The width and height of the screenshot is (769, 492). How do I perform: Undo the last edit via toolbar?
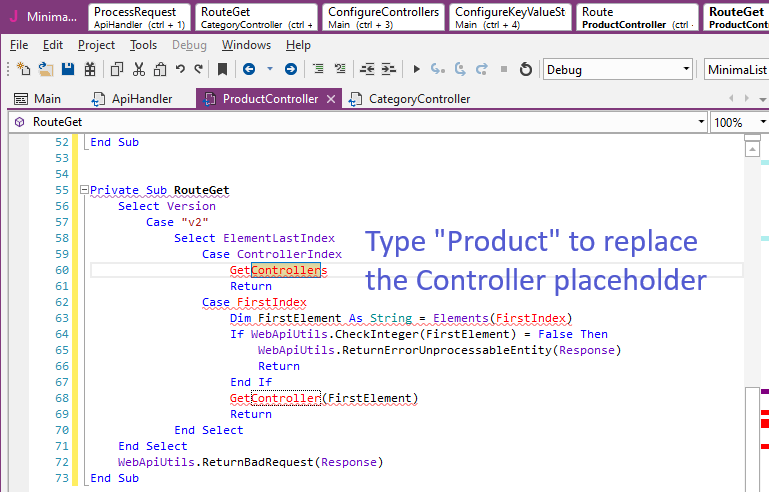click(180, 69)
